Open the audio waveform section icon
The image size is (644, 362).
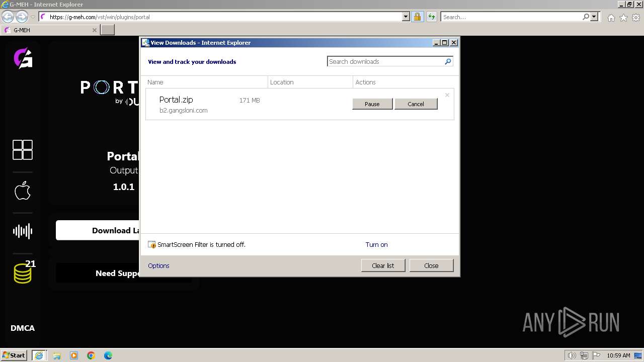(x=23, y=231)
